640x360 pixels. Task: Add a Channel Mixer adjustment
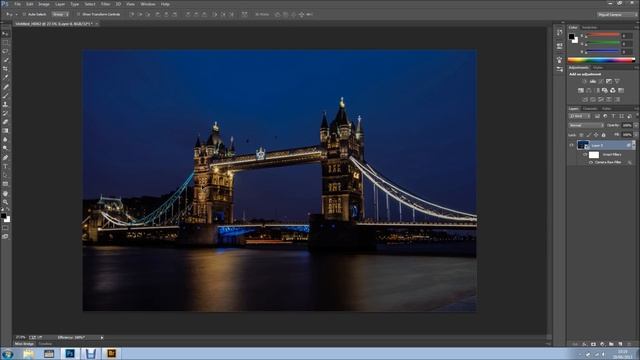click(x=613, y=91)
